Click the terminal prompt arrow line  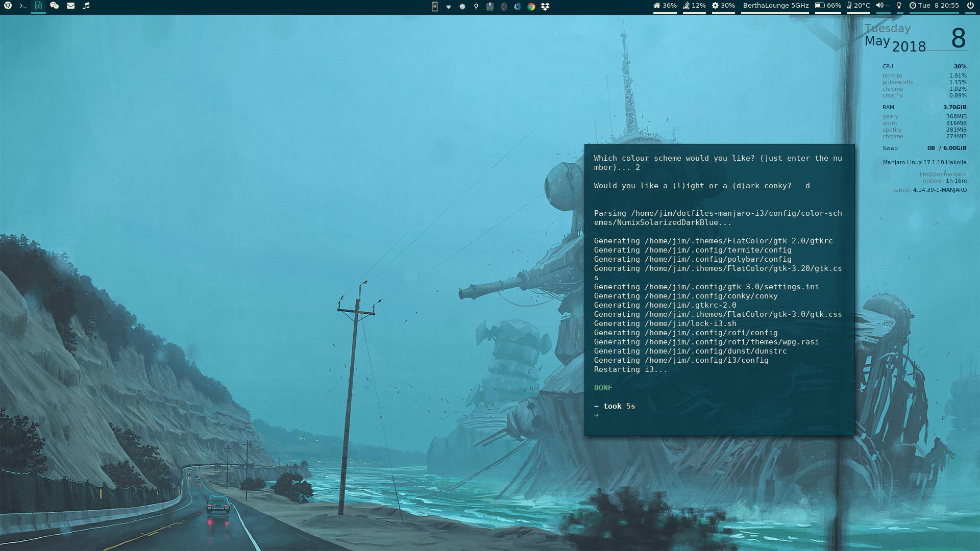tap(597, 415)
